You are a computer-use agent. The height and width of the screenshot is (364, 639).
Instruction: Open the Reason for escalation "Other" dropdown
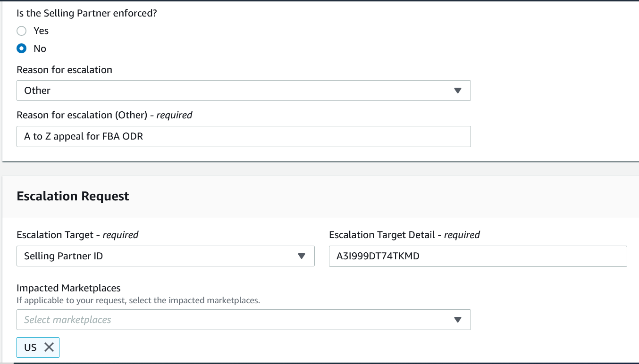236,91
